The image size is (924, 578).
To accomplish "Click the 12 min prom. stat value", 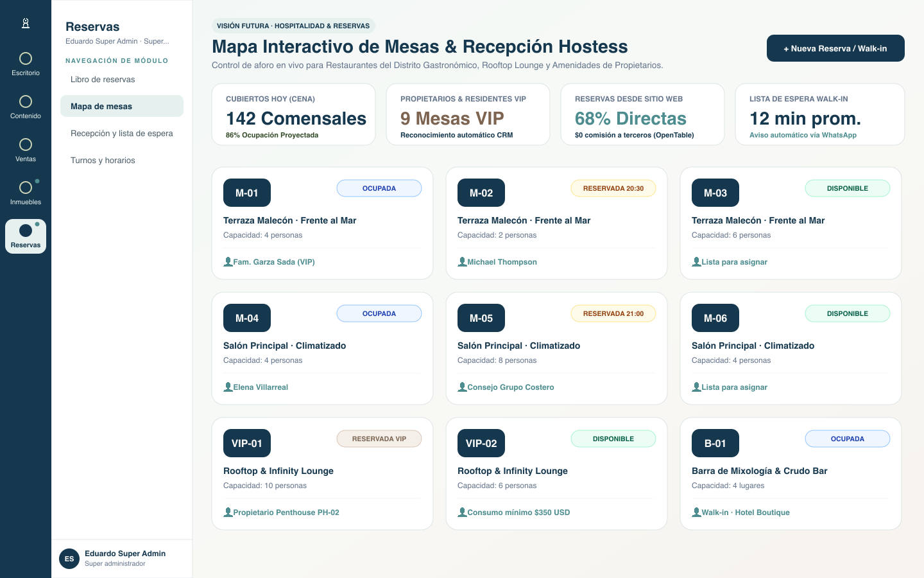I will 805,118.
